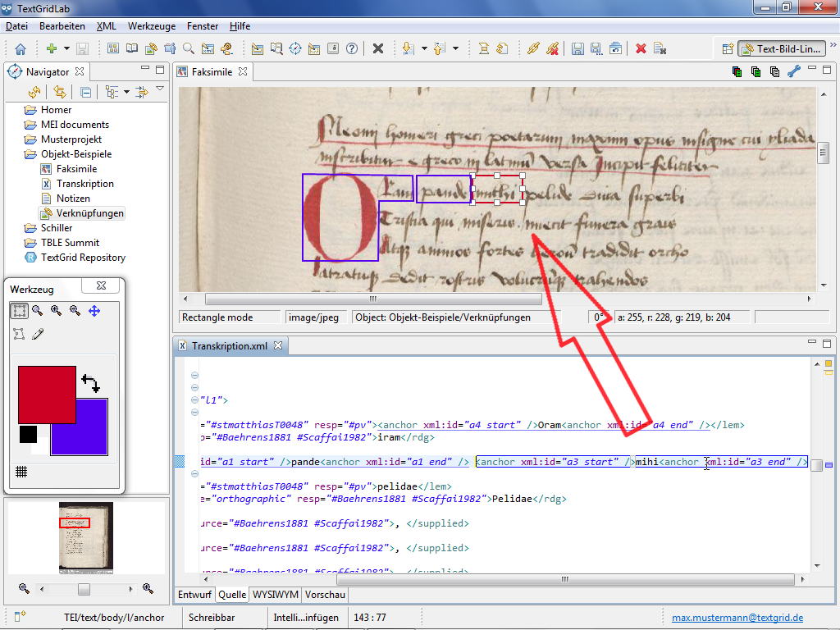Toggle the grid display icon in Werkzeug
Viewport: 840px width, 630px height.
(22, 472)
